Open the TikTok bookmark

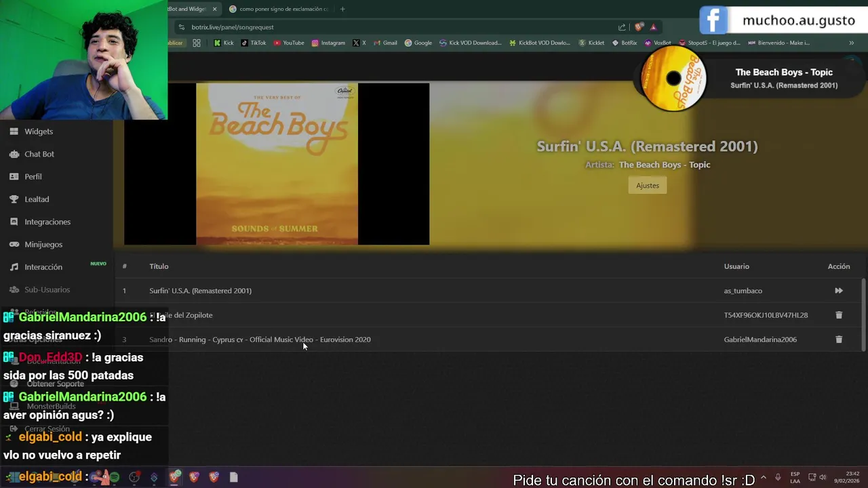[x=254, y=43]
